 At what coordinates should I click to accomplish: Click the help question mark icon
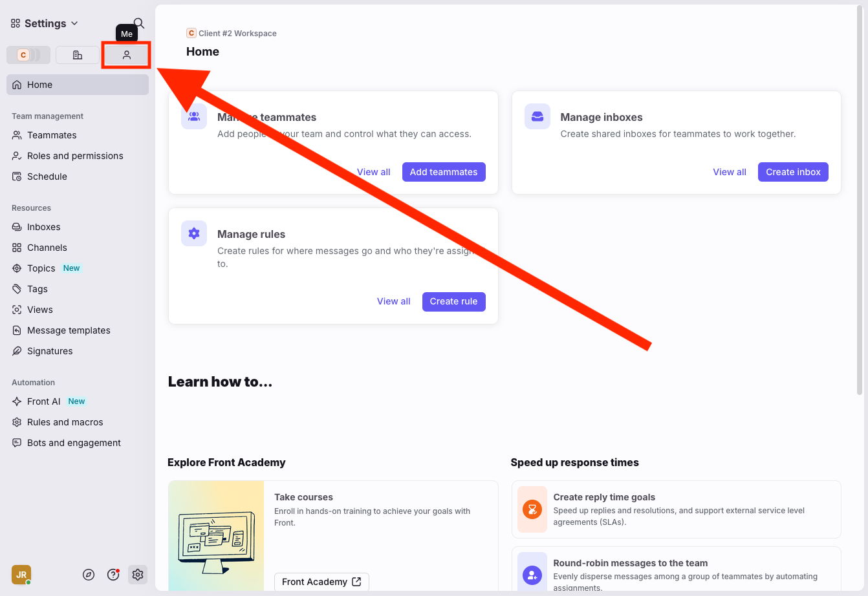pyautogui.click(x=113, y=575)
